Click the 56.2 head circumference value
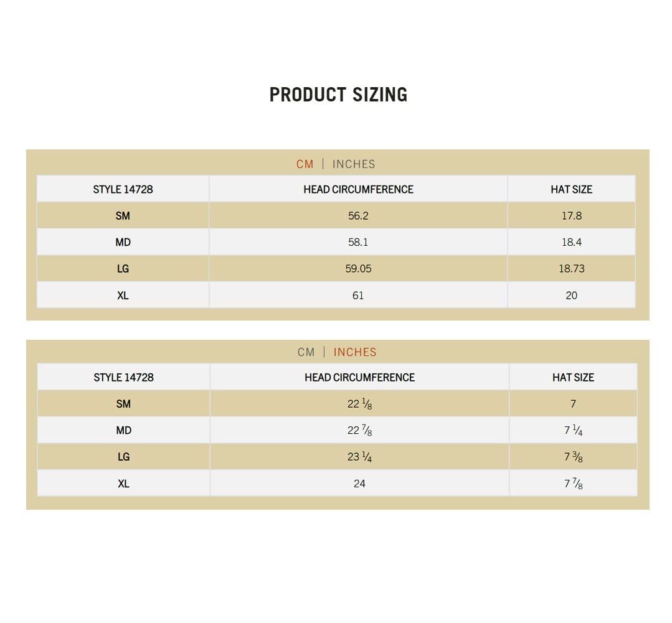The width and height of the screenshot is (672, 623). [x=358, y=216]
